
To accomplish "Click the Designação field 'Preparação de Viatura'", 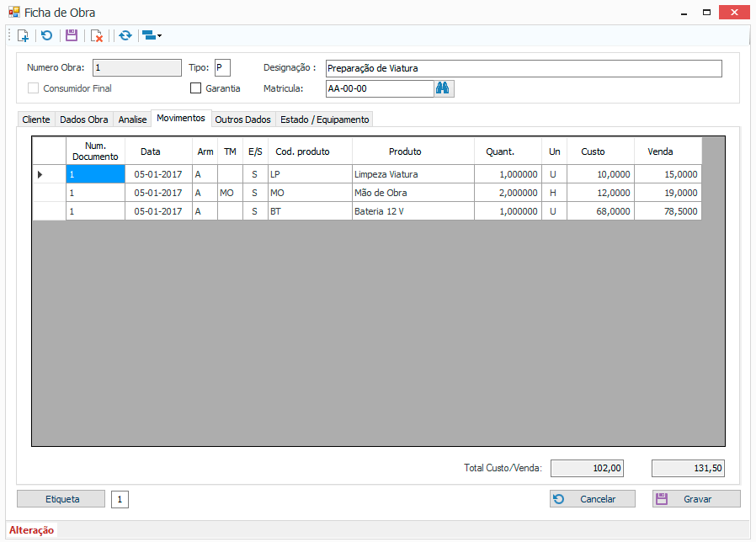I will [x=524, y=68].
